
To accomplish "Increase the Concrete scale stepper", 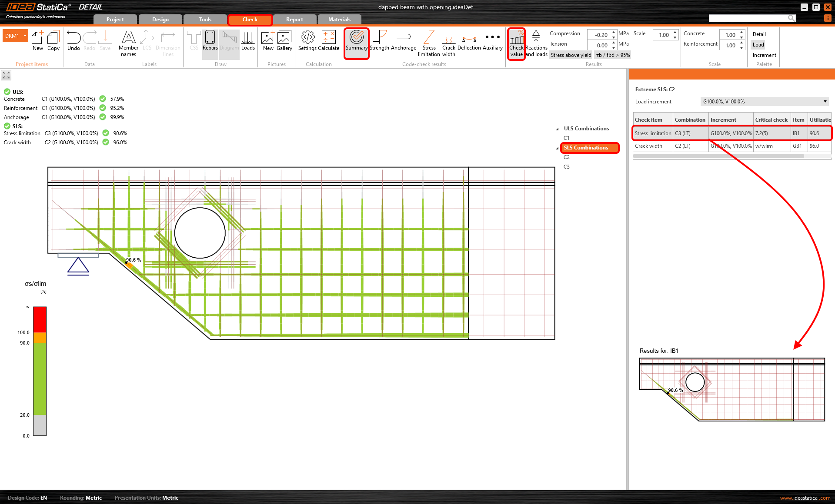I will coord(741,33).
